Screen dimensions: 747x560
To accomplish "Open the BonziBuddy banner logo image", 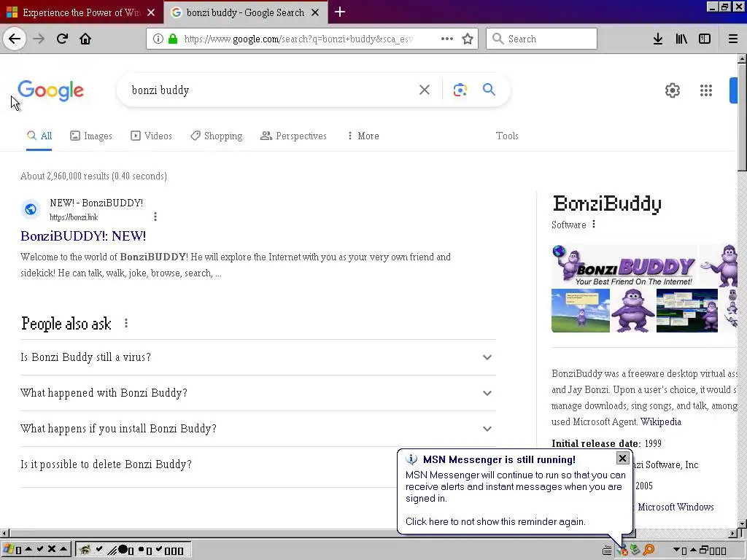I will 625,265.
